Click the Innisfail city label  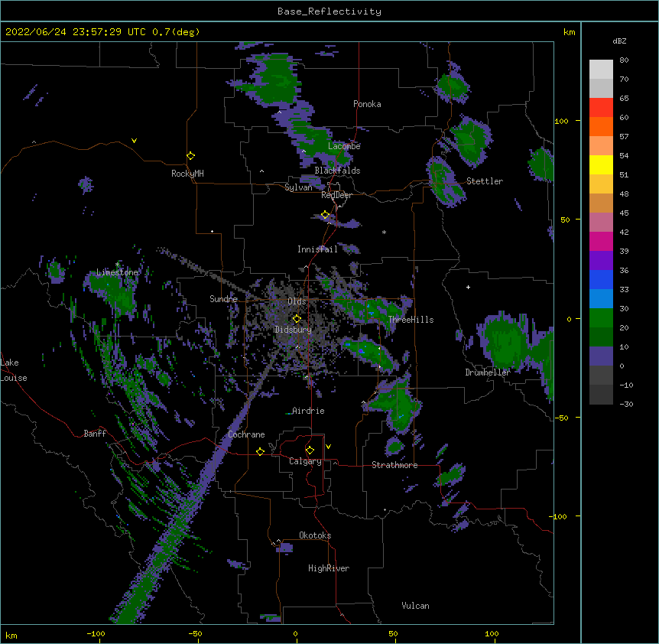(x=317, y=249)
